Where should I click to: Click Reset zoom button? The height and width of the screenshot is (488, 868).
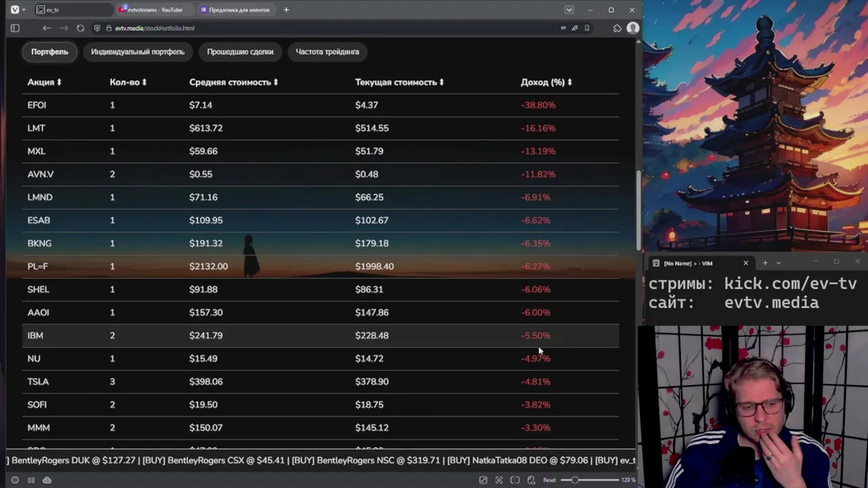tap(549, 480)
